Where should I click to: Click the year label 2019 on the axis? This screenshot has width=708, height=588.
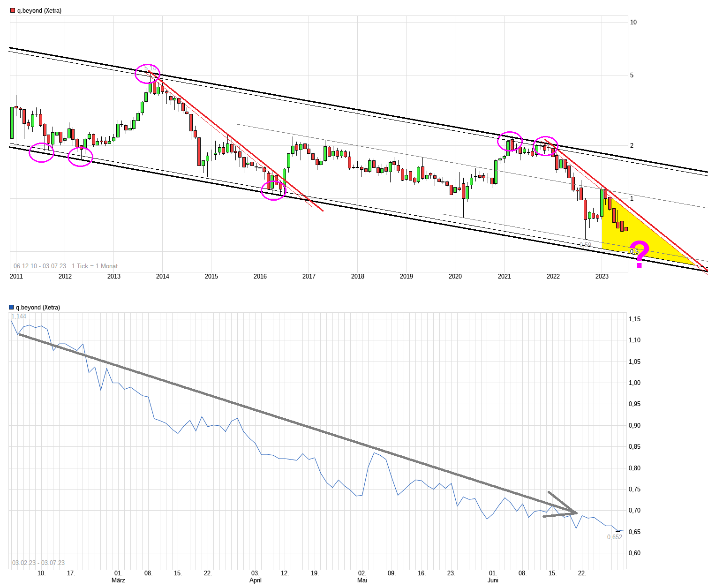point(407,276)
